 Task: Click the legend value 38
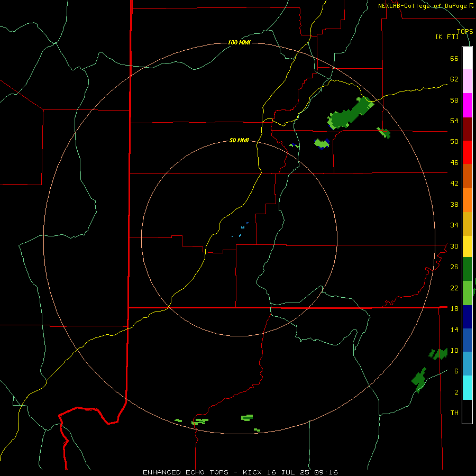(x=454, y=204)
